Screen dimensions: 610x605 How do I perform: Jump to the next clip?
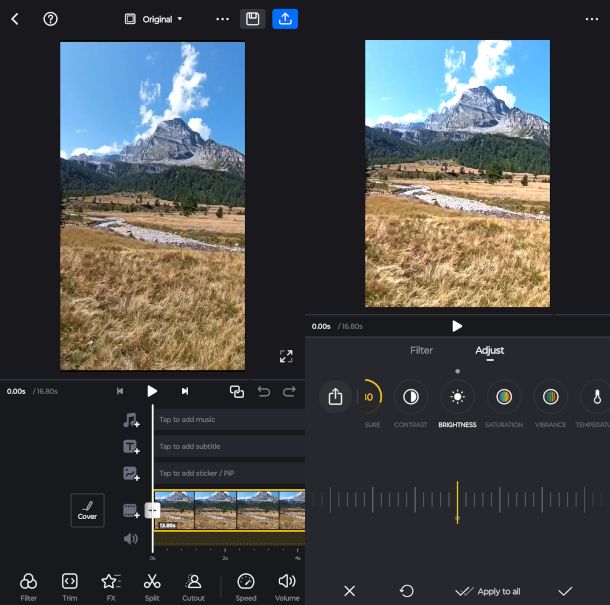pyautogui.click(x=185, y=391)
